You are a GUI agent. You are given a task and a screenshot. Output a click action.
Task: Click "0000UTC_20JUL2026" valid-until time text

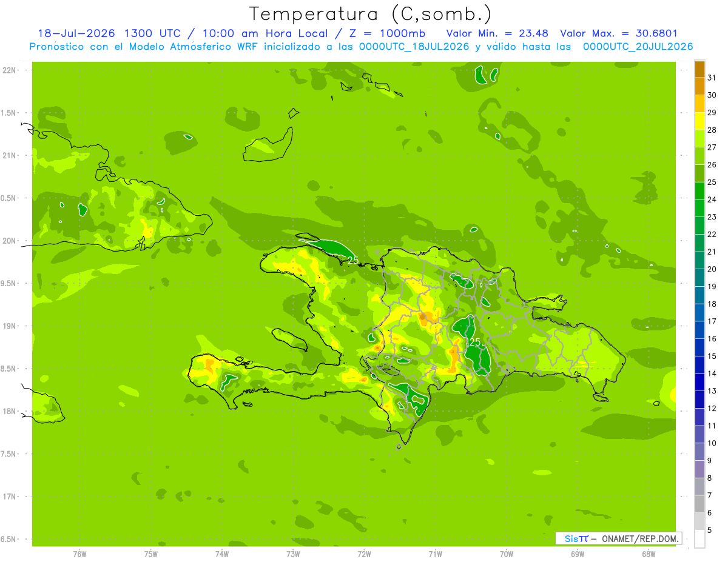click(x=638, y=47)
